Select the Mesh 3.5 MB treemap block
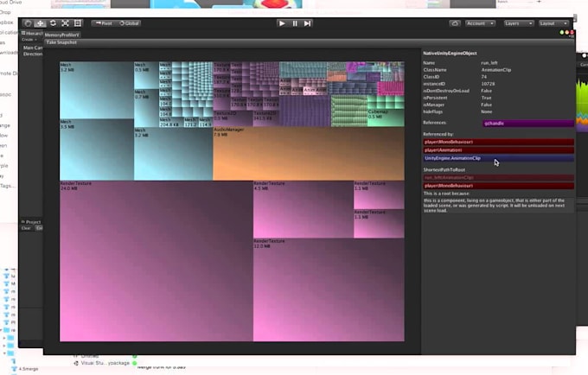 [x=97, y=149]
